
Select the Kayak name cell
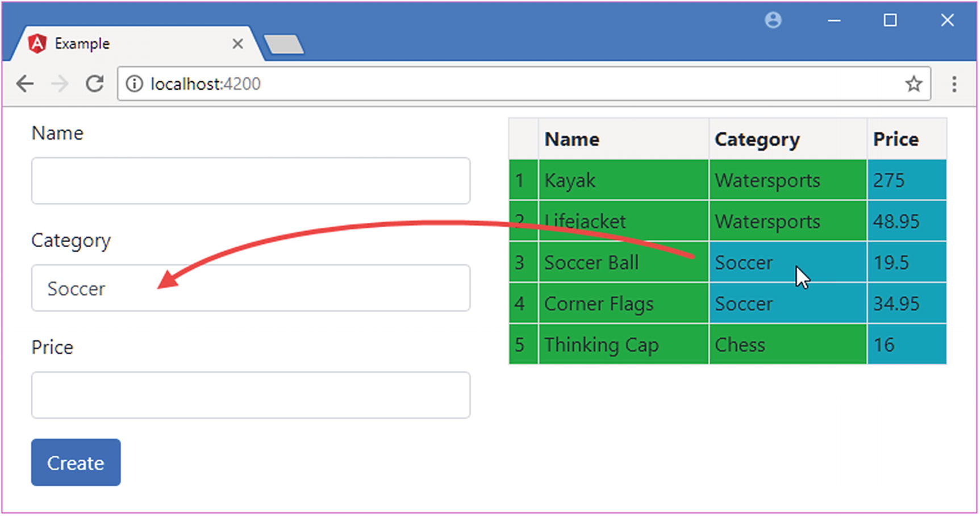[x=623, y=180]
